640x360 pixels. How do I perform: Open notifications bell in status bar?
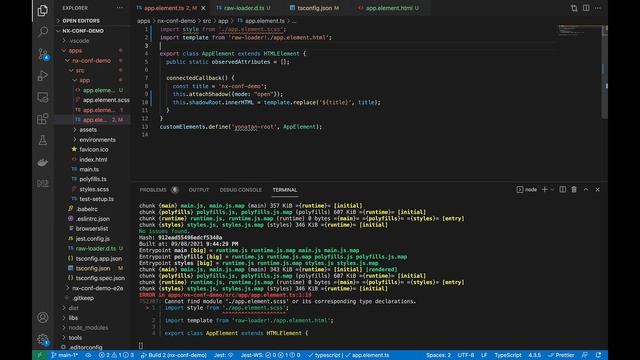point(598,355)
